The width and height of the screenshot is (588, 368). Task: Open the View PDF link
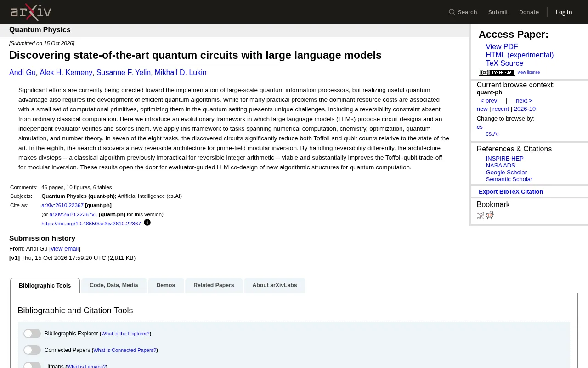pos(502,47)
